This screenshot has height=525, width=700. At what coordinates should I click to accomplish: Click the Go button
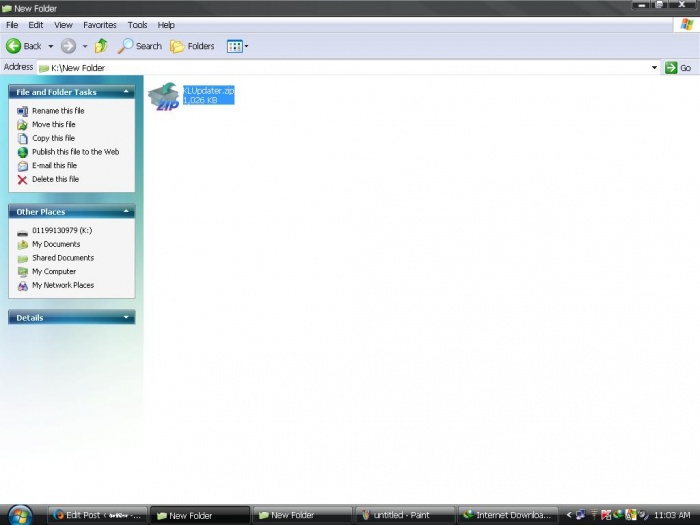click(678, 68)
